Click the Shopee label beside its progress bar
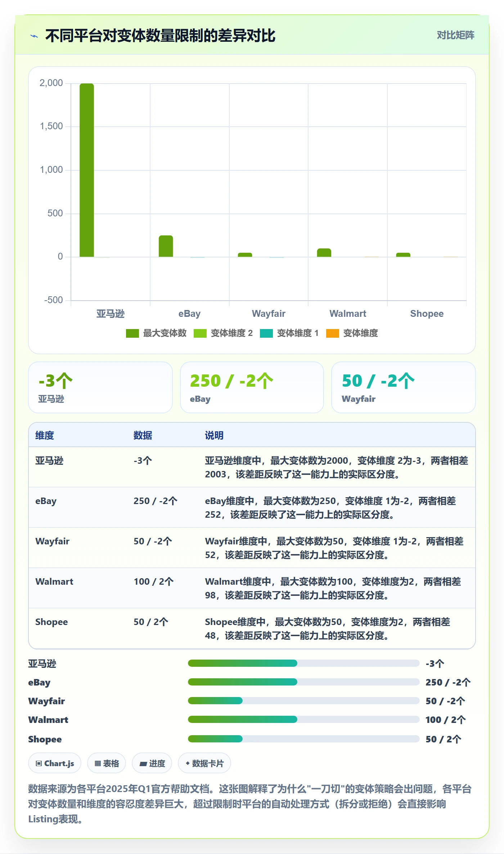504x854 pixels. coord(45,739)
